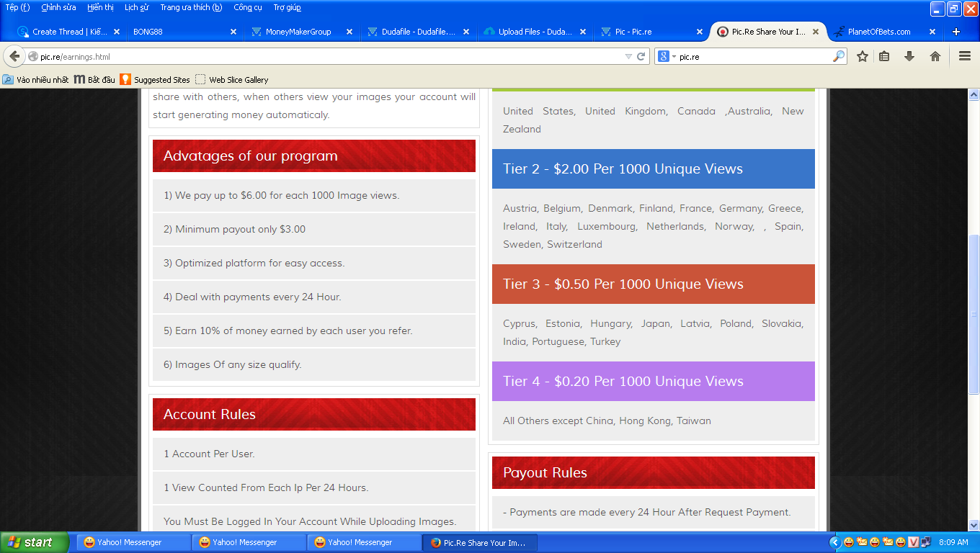Reload the page with the refresh icon
Screen dimensions: 980x553
click(x=641, y=56)
